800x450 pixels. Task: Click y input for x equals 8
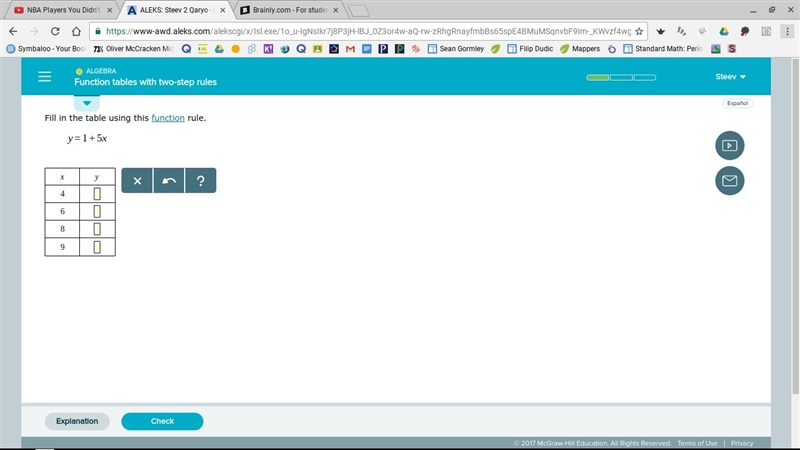click(x=97, y=229)
